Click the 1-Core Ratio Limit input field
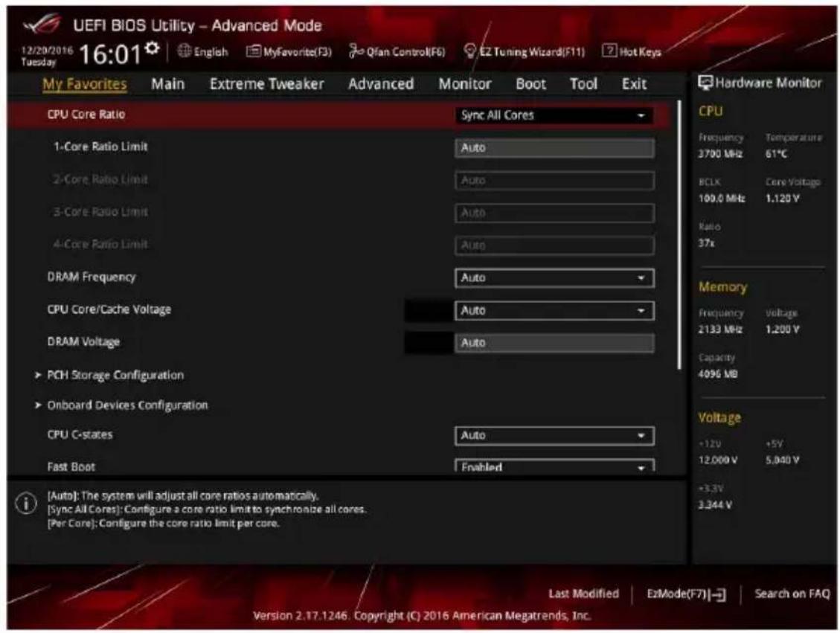The image size is (840, 633). tap(554, 148)
